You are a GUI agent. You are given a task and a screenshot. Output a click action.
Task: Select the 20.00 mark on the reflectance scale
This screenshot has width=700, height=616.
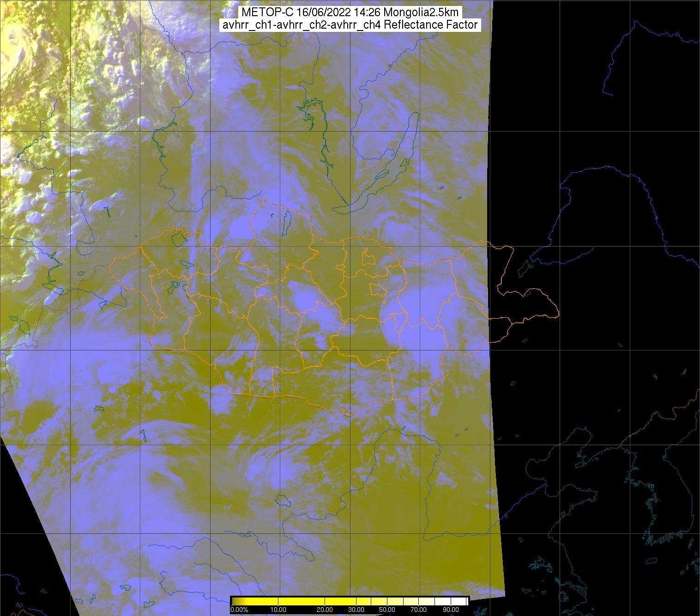tap(325, 610)
